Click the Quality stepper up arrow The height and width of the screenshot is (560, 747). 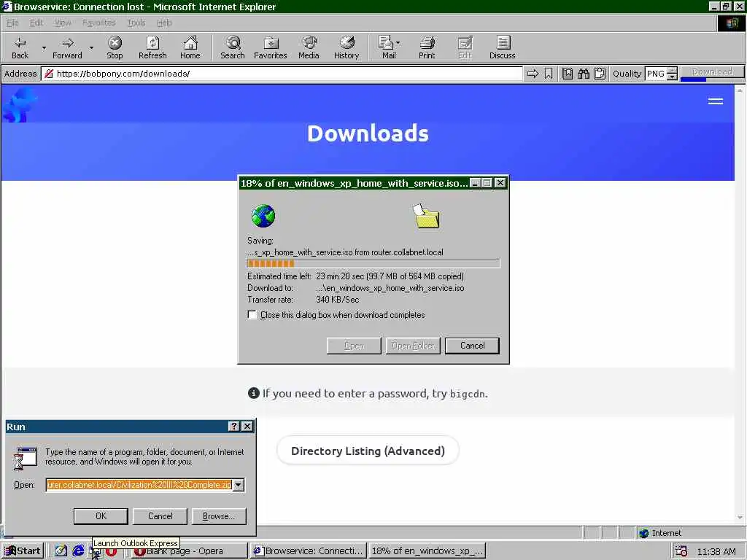tap(672, 71)
